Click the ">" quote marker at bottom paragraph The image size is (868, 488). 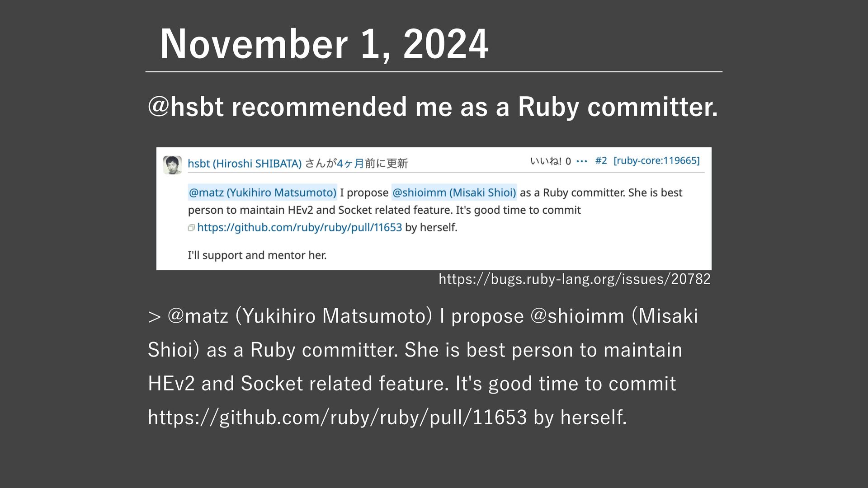click(154, 317)
